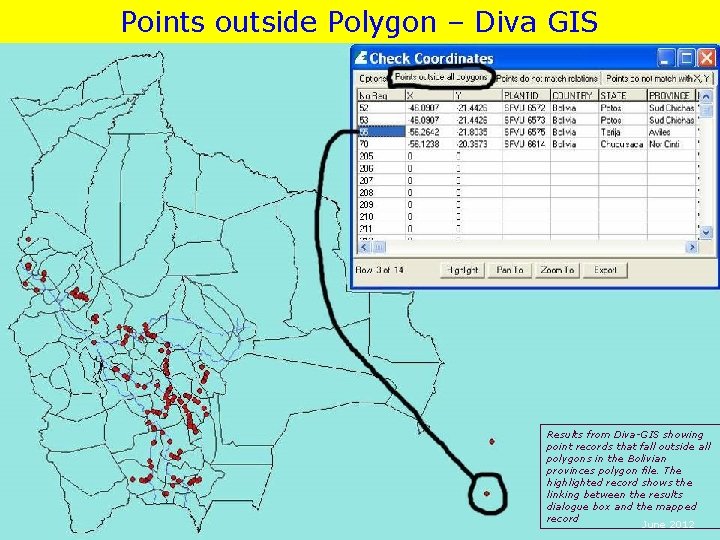Click Sud Chichas in row 52
The image size is (720, 540).
(x=671, y=108)
